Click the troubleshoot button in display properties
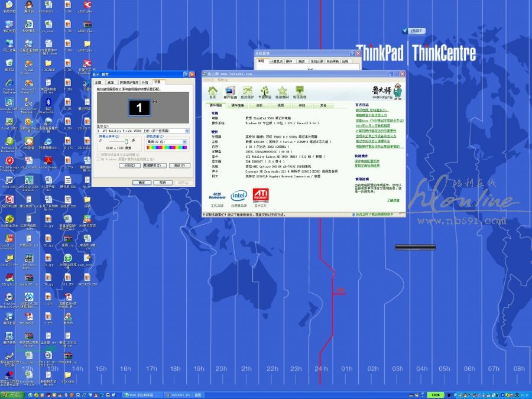The width and height of the screenshot is (532, 399). click(153, 166)
